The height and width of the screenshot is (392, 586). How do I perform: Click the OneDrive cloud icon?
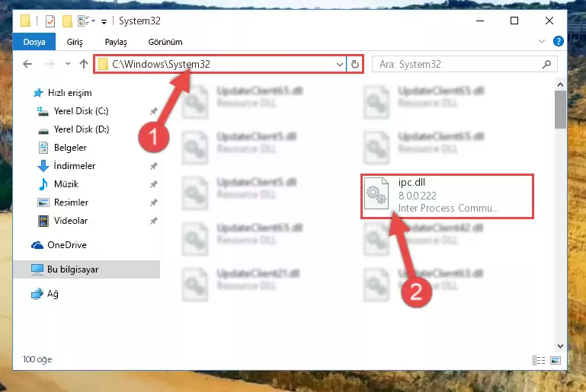(x=37, y=245)
